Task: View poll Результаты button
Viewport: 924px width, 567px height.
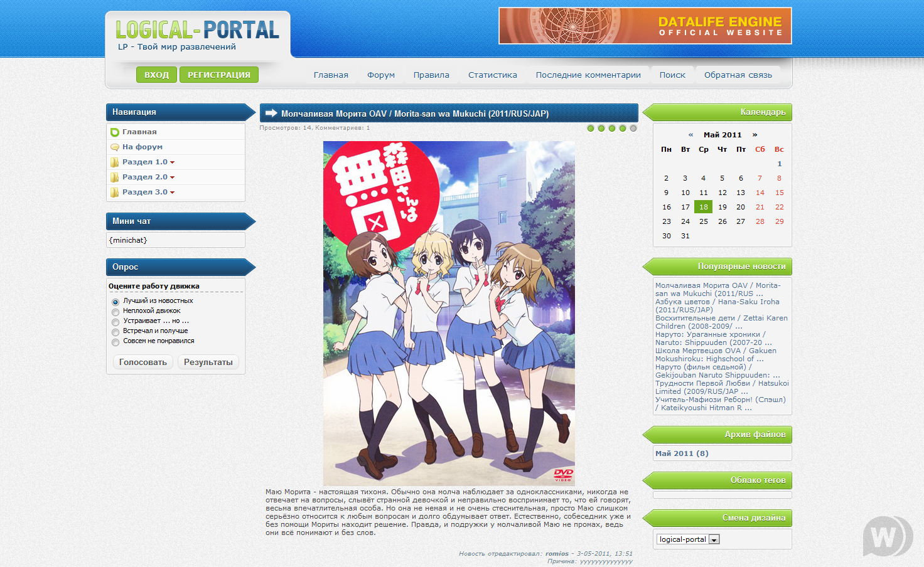Action: coord(208,362)
